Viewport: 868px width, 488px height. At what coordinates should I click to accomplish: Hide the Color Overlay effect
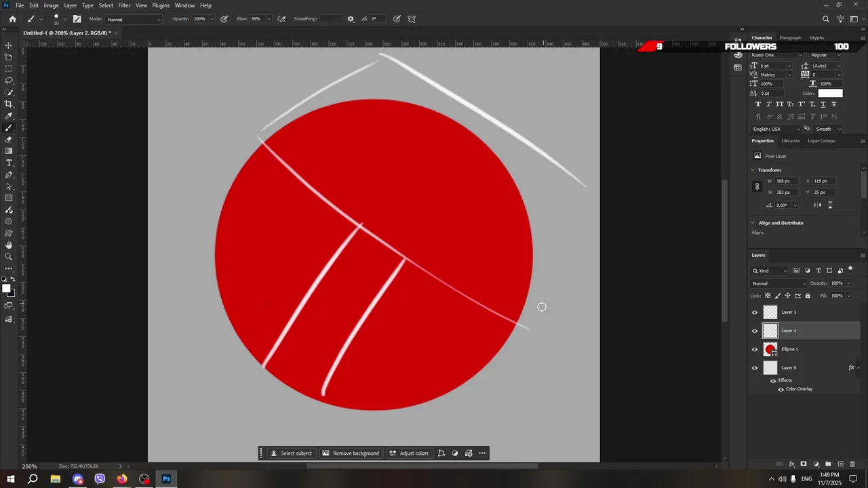[781, 390]
